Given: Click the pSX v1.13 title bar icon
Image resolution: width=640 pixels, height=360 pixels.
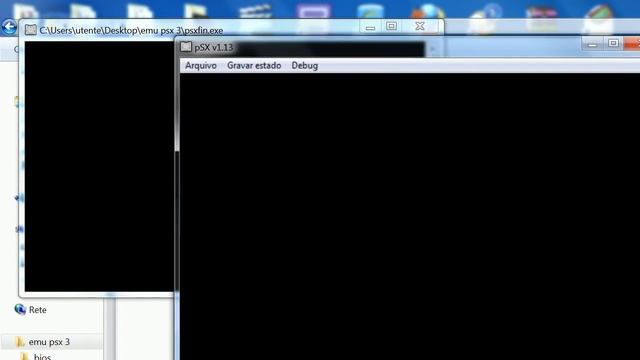Looking at the screenshot, I should click(186, 47).
